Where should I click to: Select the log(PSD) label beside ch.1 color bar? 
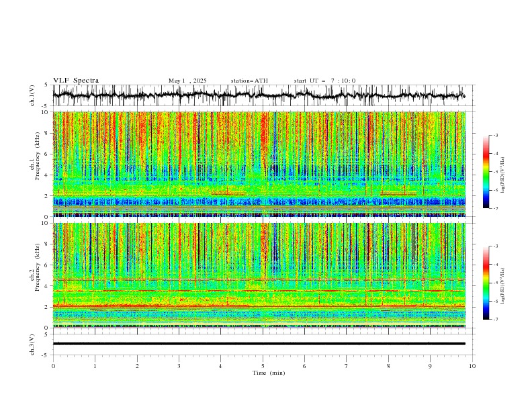tap(503, 175)
